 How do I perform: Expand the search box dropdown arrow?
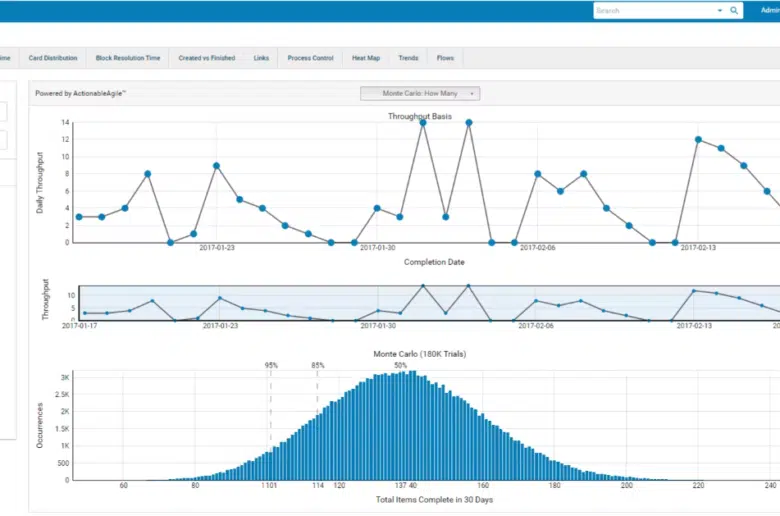719,11
